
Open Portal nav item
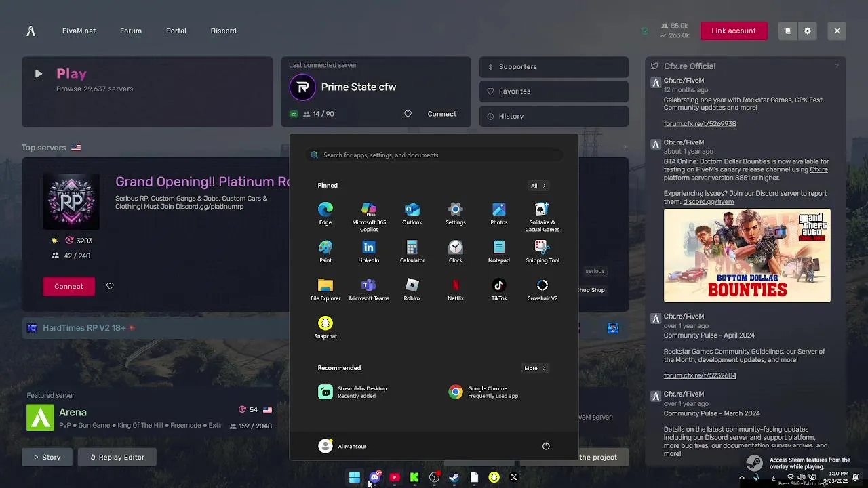pos(176,30)
